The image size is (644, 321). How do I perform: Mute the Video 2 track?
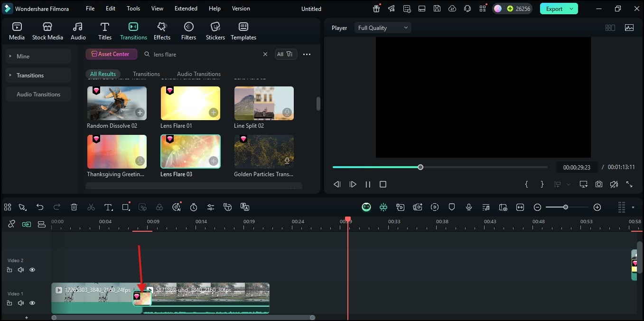[20, 270]
